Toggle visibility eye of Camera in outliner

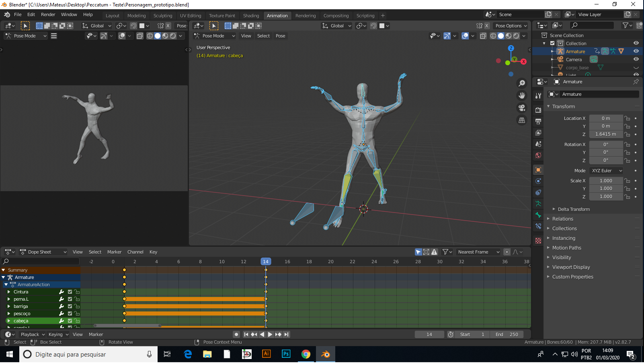[636, 59]
